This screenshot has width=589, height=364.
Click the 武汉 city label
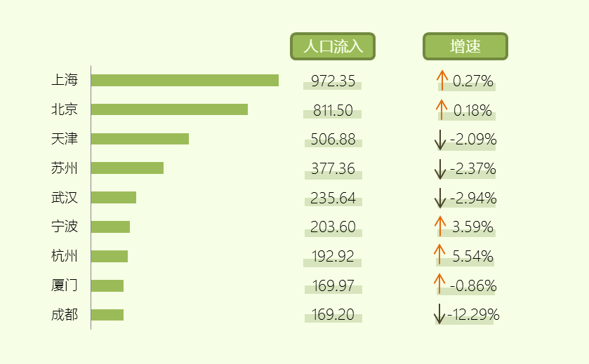(x=64, y=197)
